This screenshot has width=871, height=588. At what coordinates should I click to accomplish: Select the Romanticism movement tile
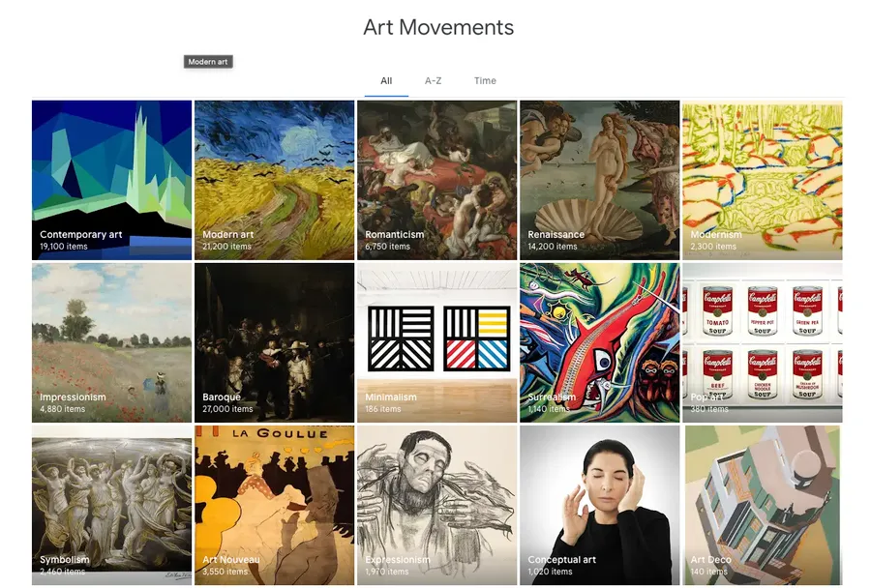[437, 180]
